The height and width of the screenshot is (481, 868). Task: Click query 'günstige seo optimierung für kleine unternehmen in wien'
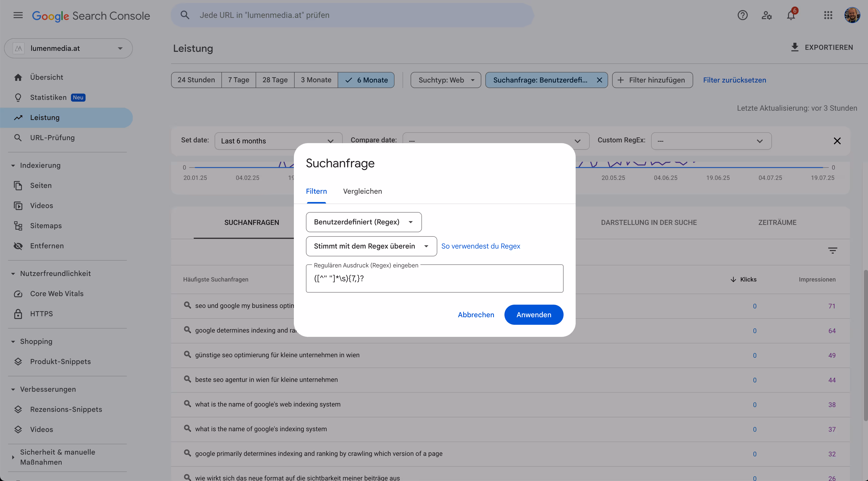(x=277, y=355)
